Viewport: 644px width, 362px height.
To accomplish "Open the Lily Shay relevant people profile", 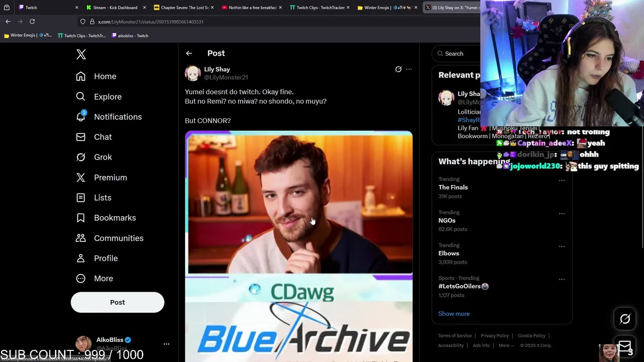I will tap(468, 94).
